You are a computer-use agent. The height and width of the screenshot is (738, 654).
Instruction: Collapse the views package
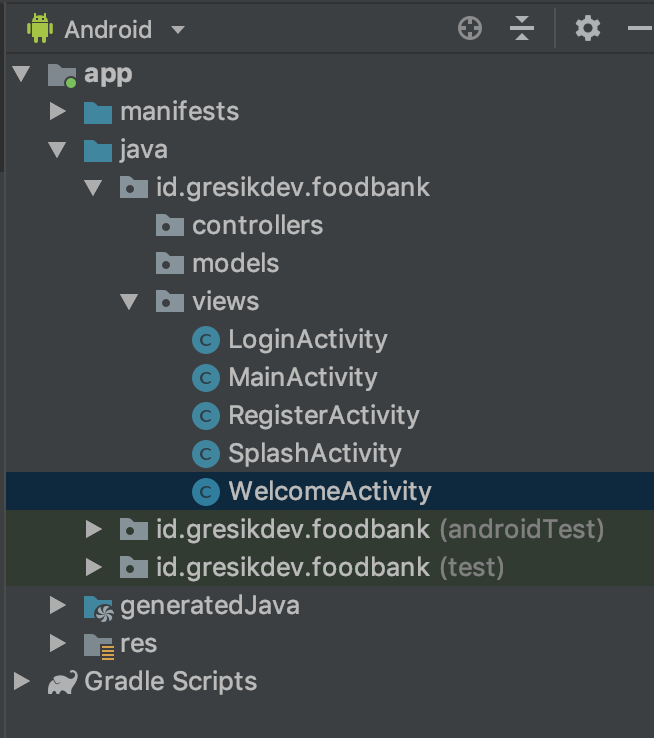tap(130, 302)
